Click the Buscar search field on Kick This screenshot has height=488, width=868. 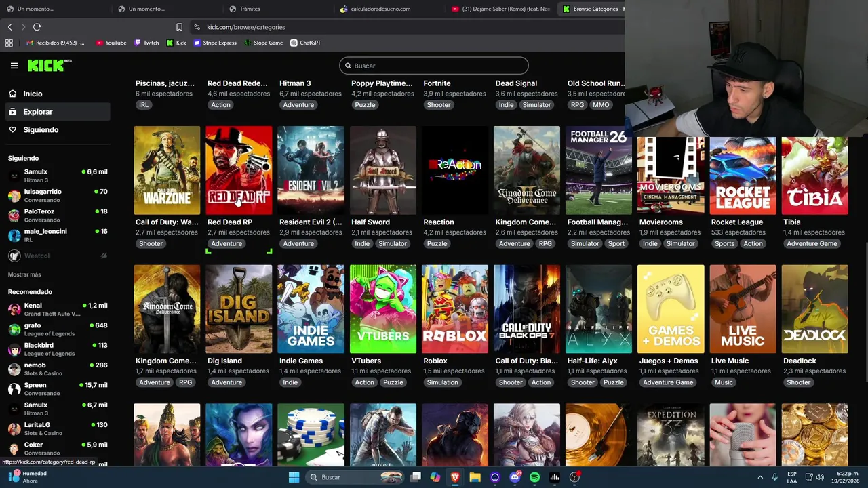pos(434,66)
